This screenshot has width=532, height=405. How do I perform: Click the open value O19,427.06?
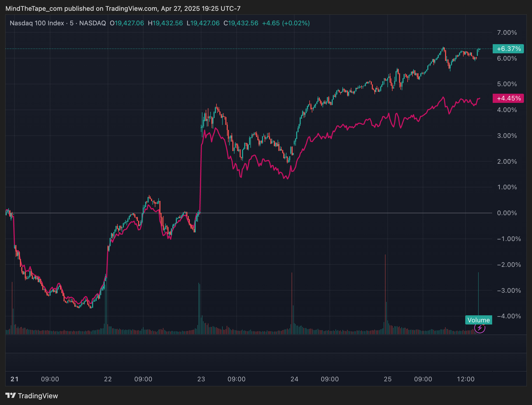point(127,23)
